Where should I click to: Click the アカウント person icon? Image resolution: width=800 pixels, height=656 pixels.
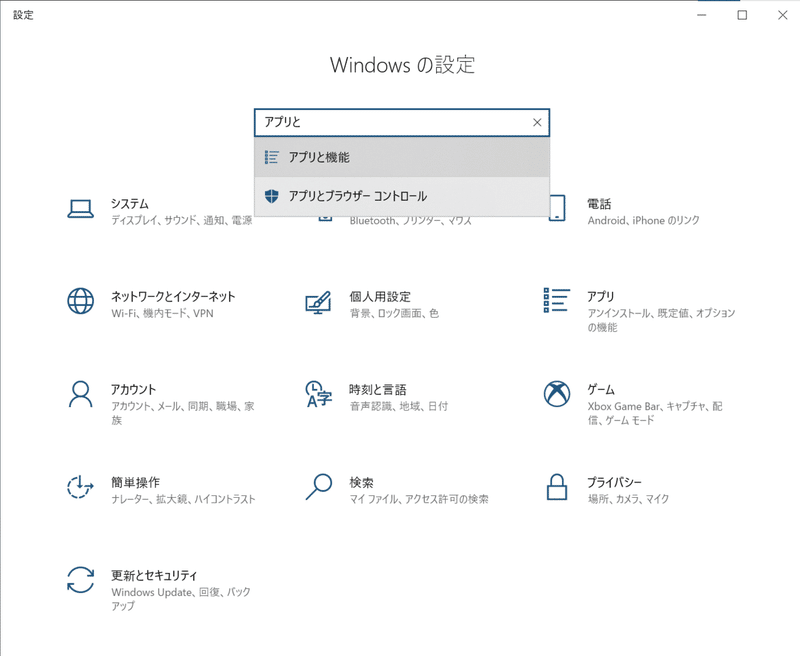tap(80, 394)
